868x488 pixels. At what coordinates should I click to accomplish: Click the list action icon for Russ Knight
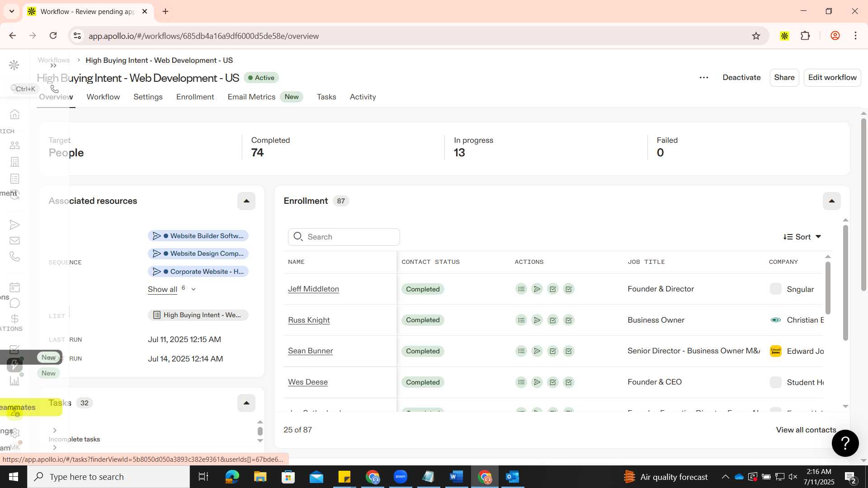[521, 320]
